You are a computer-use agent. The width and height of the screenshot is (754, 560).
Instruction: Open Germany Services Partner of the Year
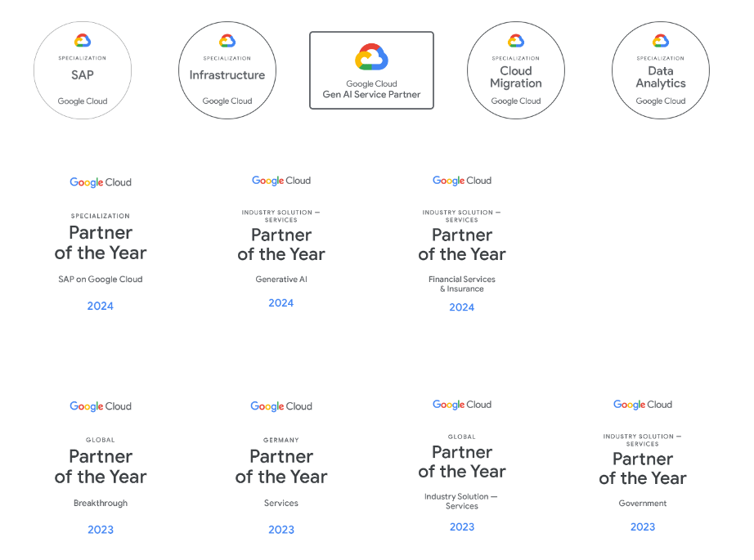[281, 468]
